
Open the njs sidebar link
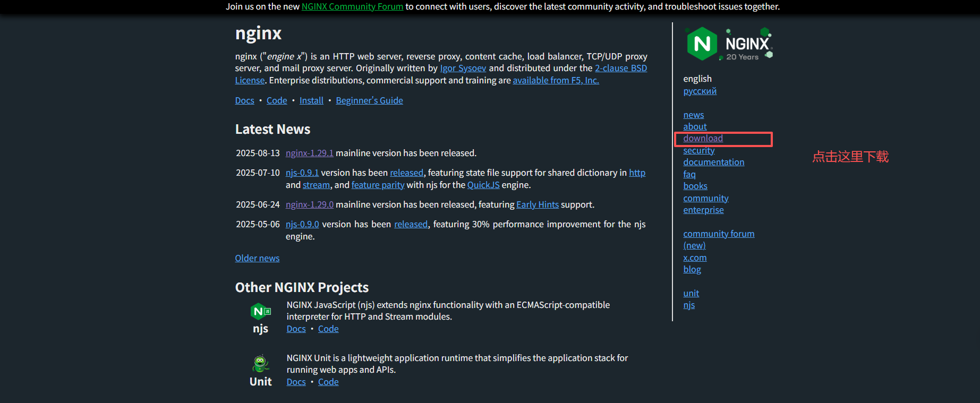(x=689, y=305)
